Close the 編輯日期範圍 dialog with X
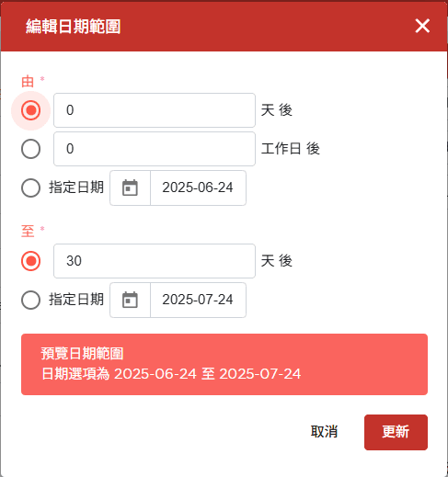The width and height of the screenshot is (448, 477). (422, 26)
